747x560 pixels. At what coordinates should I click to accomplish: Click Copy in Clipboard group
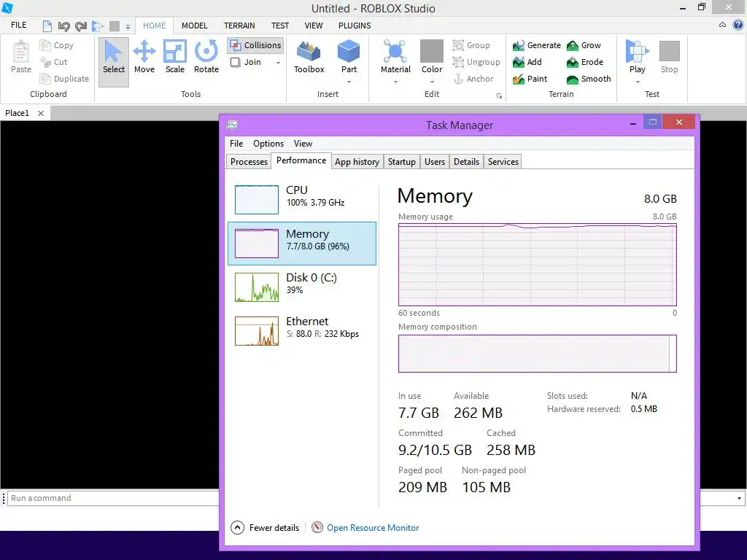57,45
